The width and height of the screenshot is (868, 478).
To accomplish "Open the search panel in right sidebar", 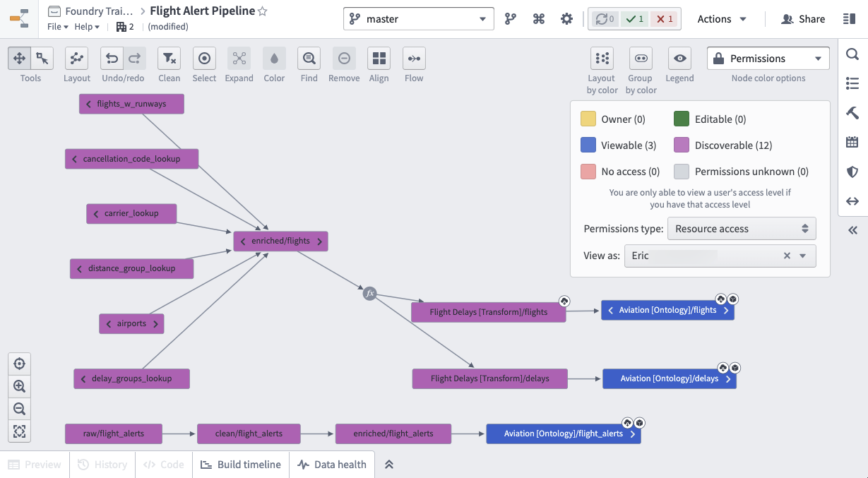I will (852, 54).
